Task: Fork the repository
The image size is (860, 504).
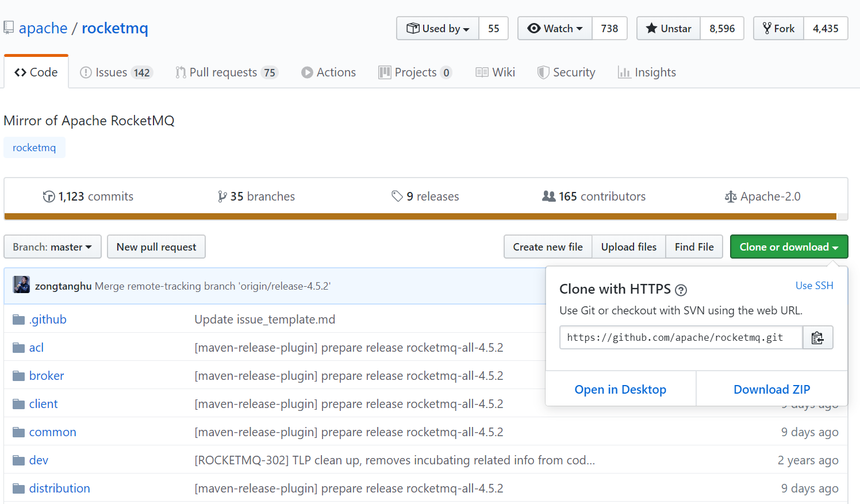Action: click(x=778, y=28)
